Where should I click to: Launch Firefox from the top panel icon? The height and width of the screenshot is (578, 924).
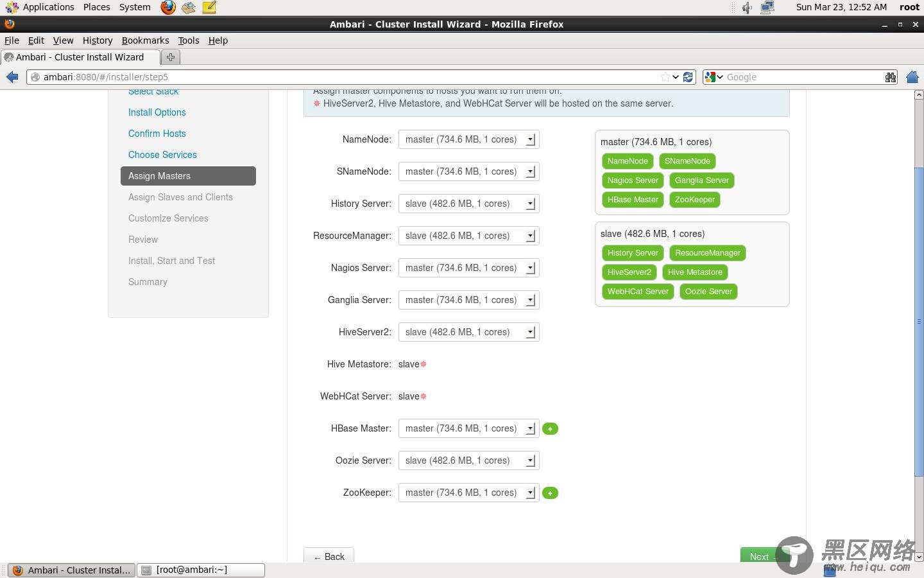168,7
